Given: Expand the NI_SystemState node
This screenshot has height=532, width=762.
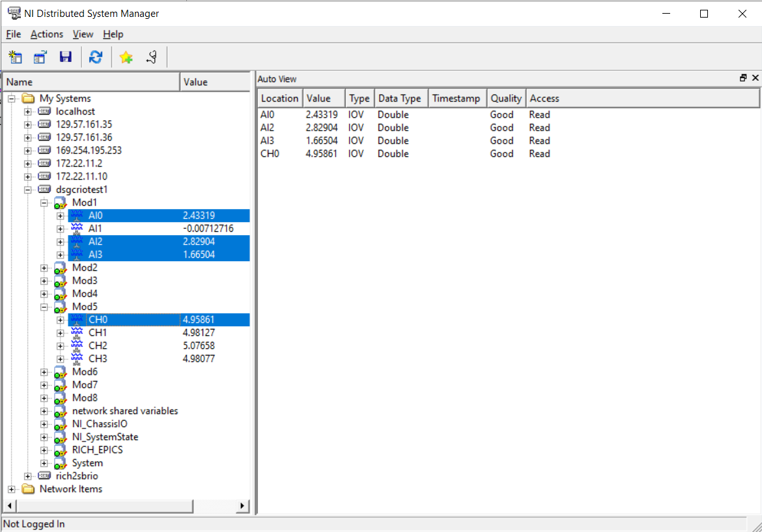Looking at the screenshot, I should pyautogui.click(x=44, y=438).
